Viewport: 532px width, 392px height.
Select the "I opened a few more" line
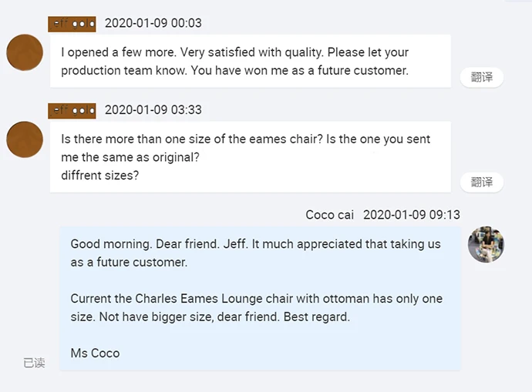point(234,52)
